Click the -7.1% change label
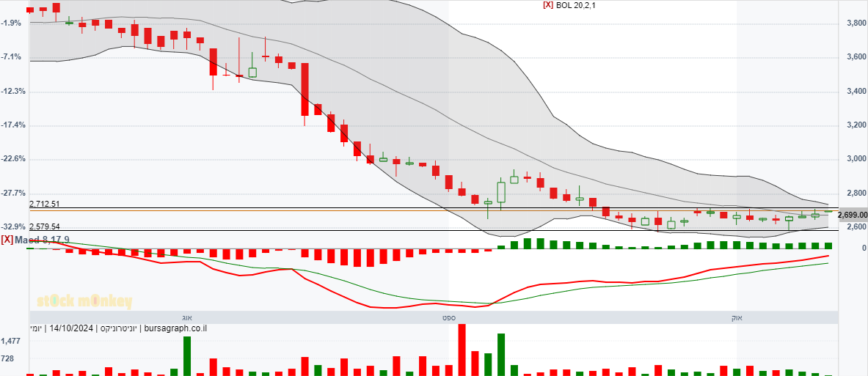Screen dimensions: 868x376 pyautogui.click(x=11, y=57)
